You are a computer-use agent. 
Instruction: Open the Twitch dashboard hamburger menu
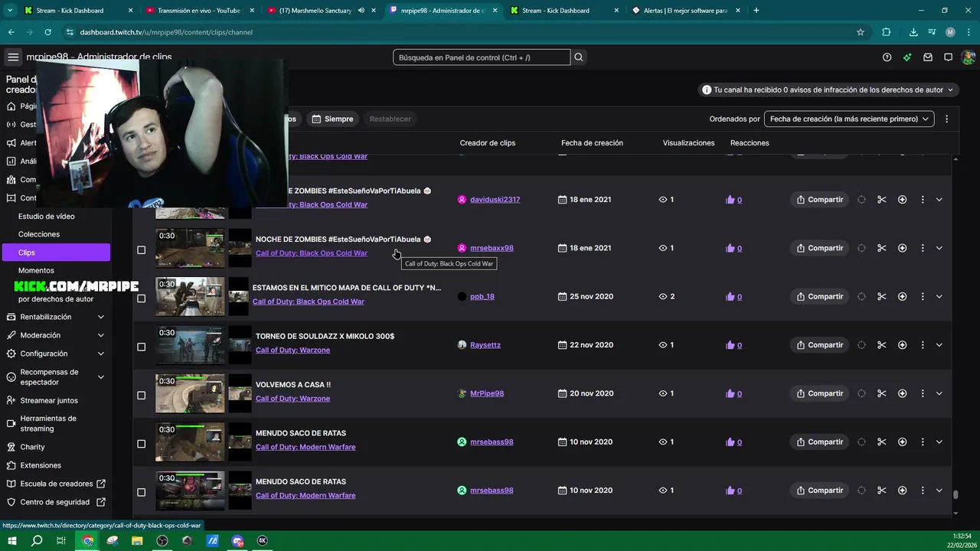(x=13, y=57)
